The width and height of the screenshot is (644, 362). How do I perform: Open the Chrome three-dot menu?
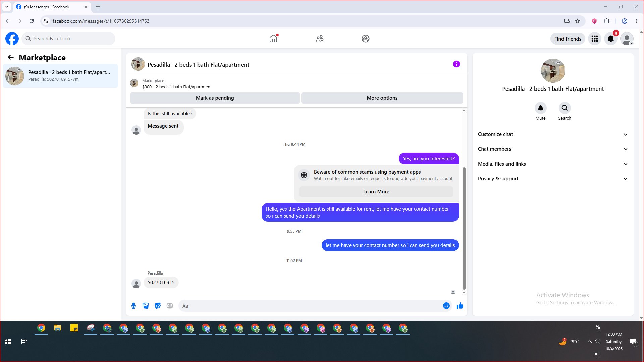[637, 21]
